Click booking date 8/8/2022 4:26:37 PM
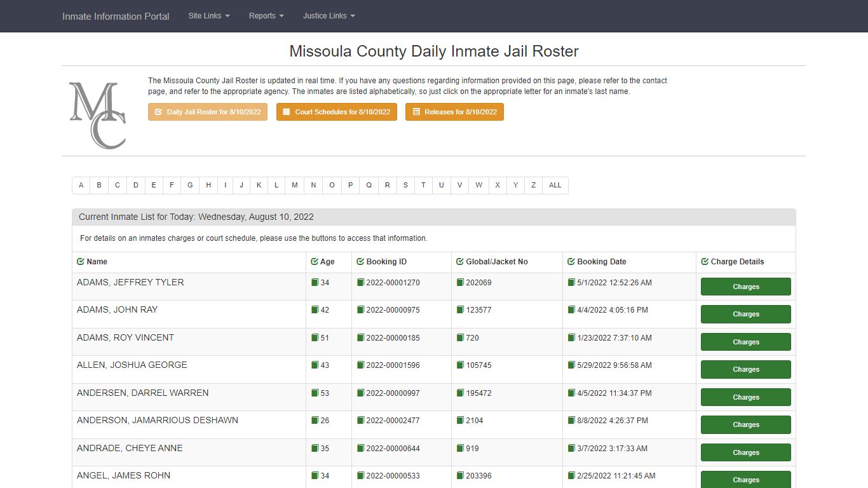 click(x=613, y=421)
